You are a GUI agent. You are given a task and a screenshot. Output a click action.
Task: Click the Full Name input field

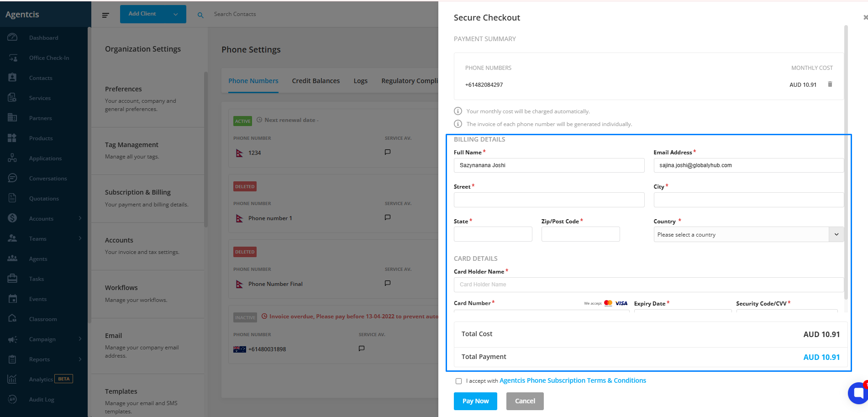pos(549,165)
